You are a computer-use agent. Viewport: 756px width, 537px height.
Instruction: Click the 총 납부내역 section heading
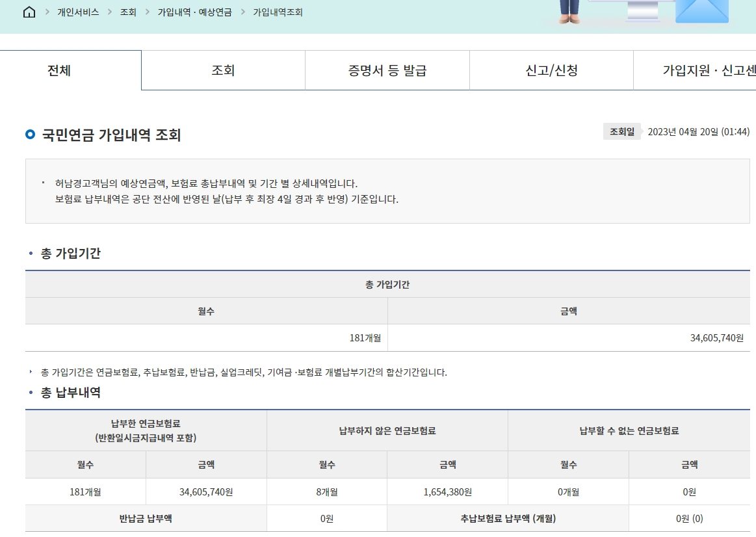pos(70,393)
